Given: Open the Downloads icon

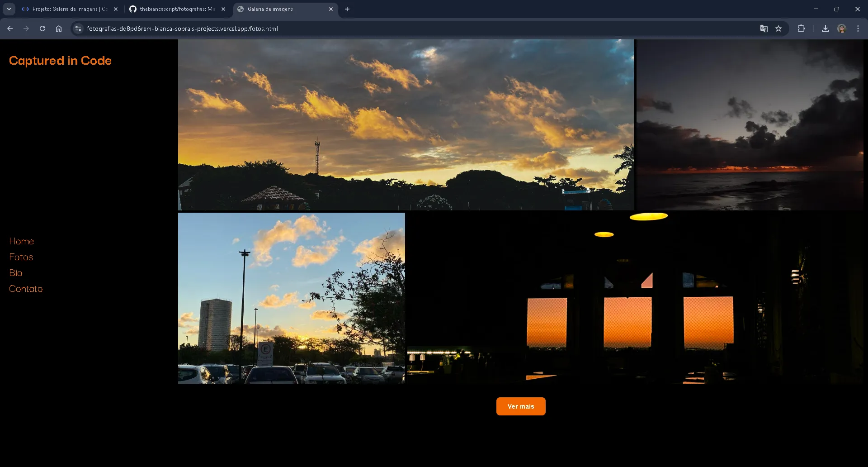Looking at the screenshot, I should point(825,29).
